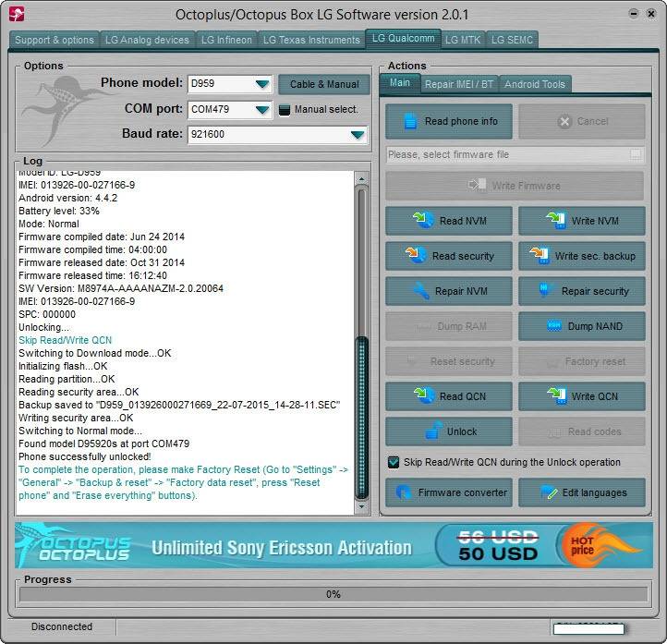This screenshot has height=644, width=667.
Task: Uncheck Skip Read/Write QCN during Unlock
Action: pyautogui.click(x=393, y=462)
